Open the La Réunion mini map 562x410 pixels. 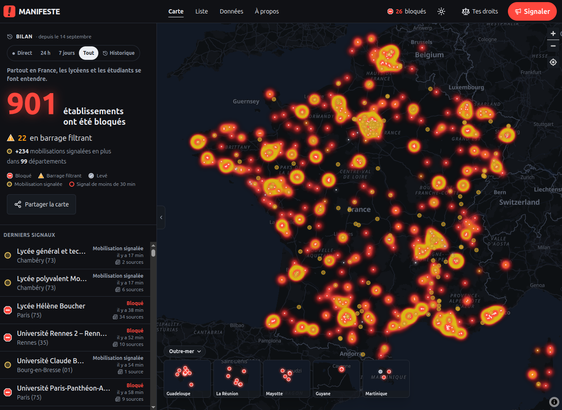pos(237,378)
